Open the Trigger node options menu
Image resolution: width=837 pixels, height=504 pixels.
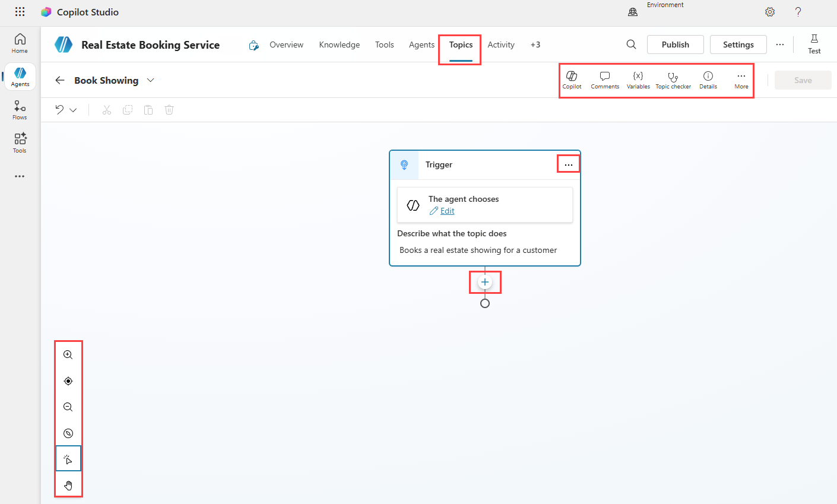click(569, 164)
